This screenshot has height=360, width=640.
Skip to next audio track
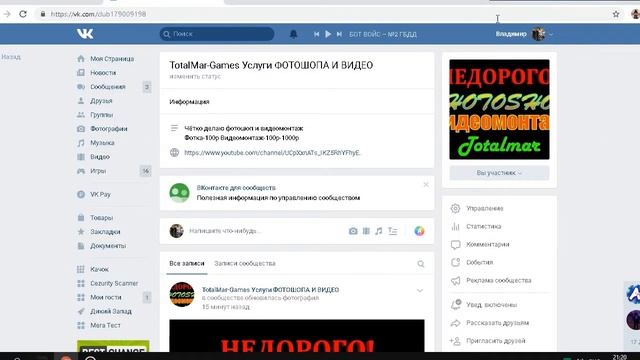click(x=339, y=34)
